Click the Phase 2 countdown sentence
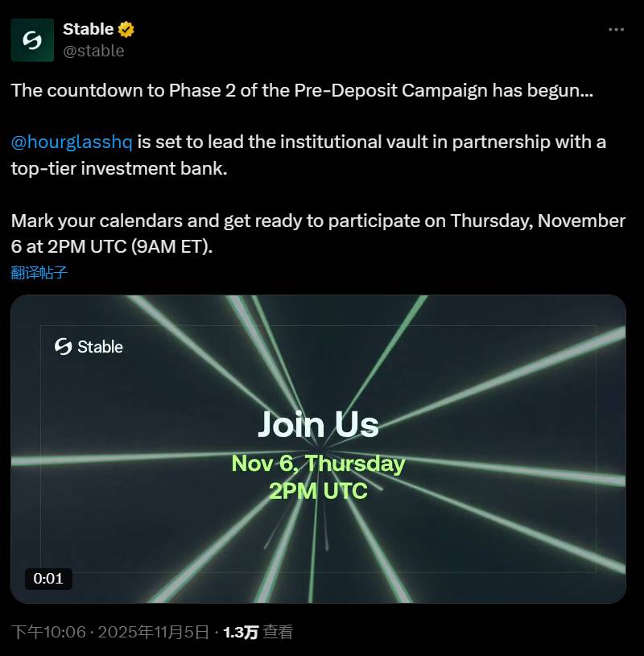 point(302,90)
